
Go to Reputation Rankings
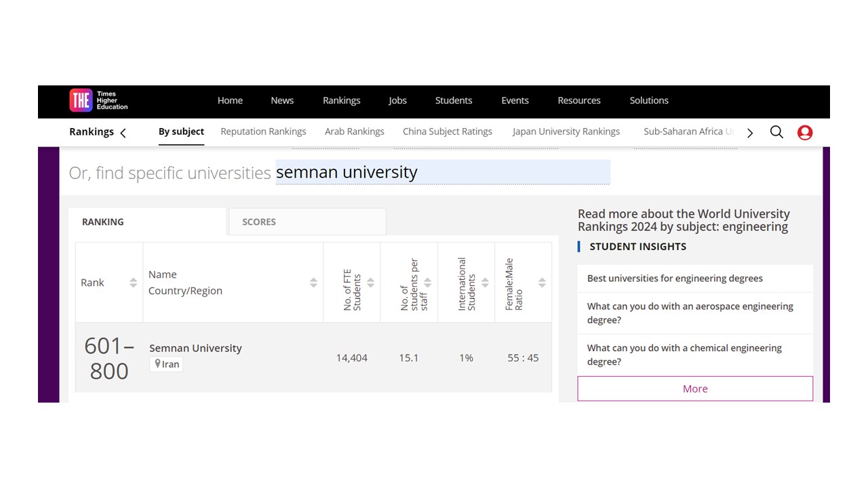coord(263,131)
